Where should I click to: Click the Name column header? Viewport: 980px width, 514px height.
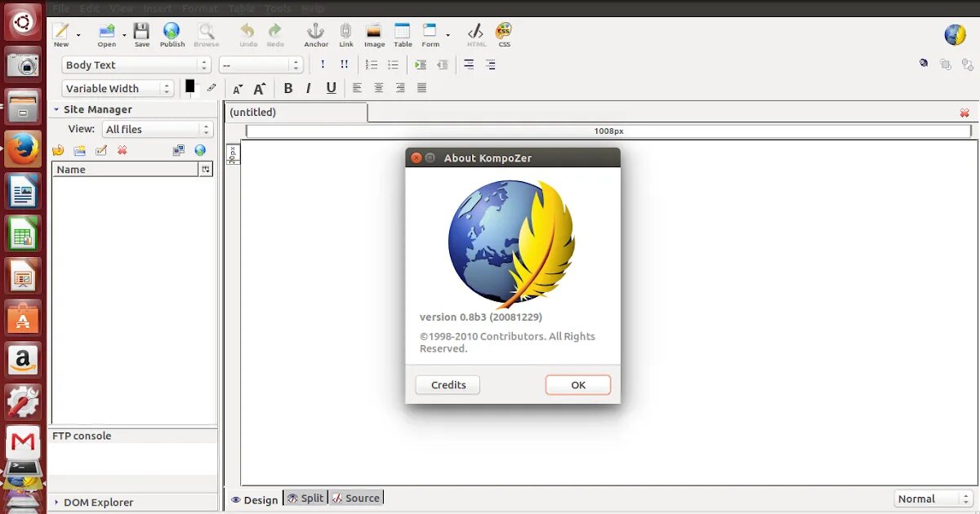coord(125,169)
